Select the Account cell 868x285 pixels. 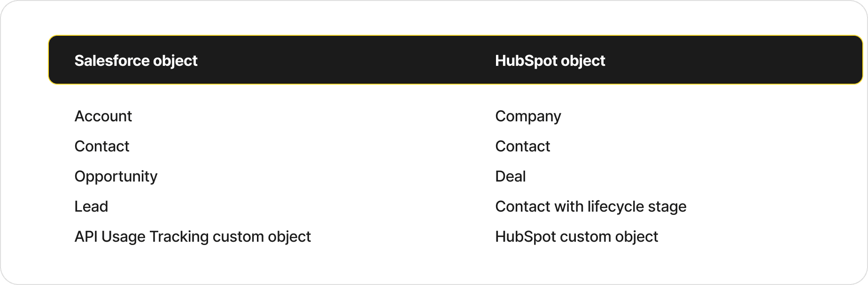[103, 116]
